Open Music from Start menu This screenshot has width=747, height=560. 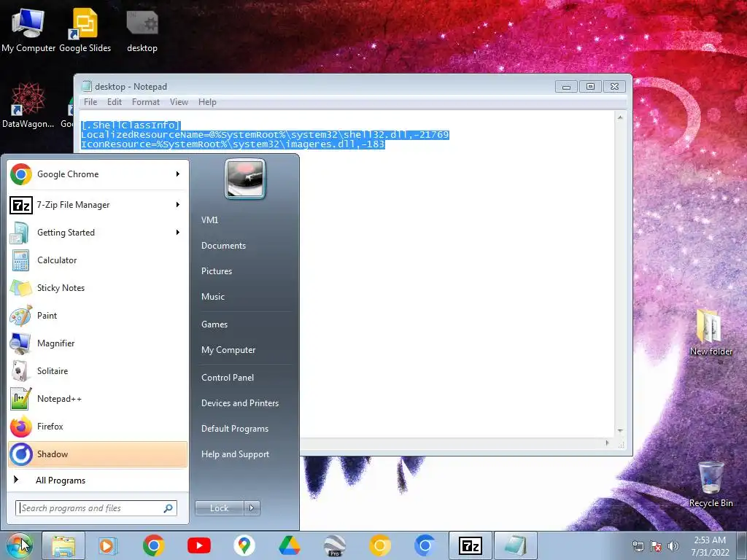point(213,297)
